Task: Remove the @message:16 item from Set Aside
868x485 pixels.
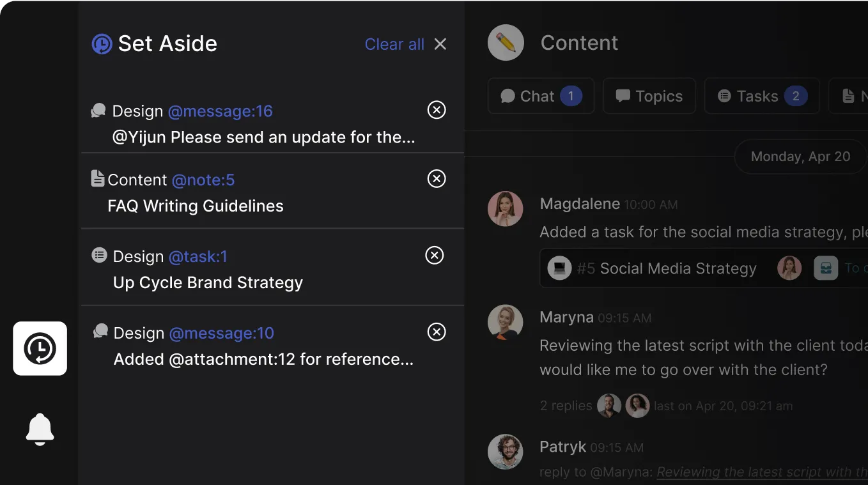Action: [x=437, y=111]
